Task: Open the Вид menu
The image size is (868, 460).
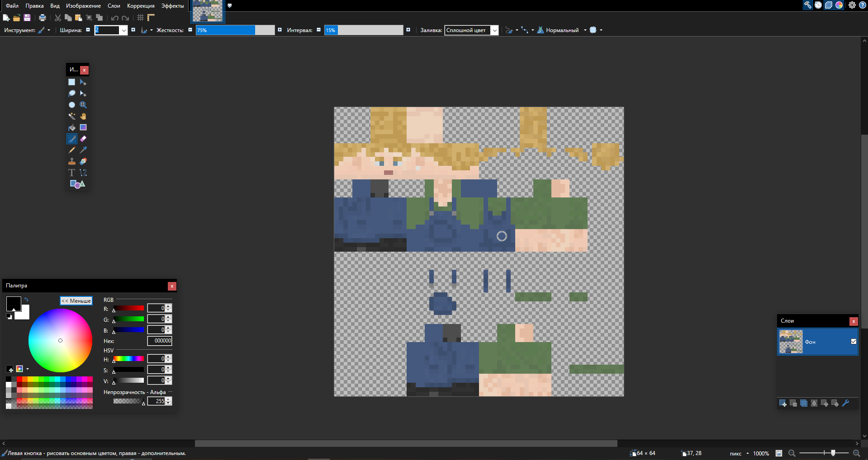Action: (55, 6)
